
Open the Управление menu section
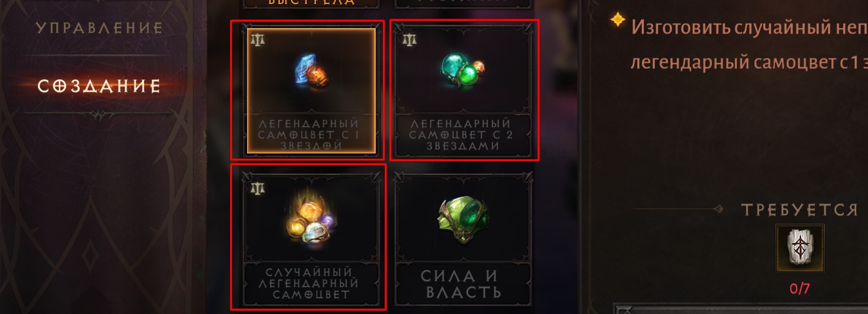coord(99,28)
